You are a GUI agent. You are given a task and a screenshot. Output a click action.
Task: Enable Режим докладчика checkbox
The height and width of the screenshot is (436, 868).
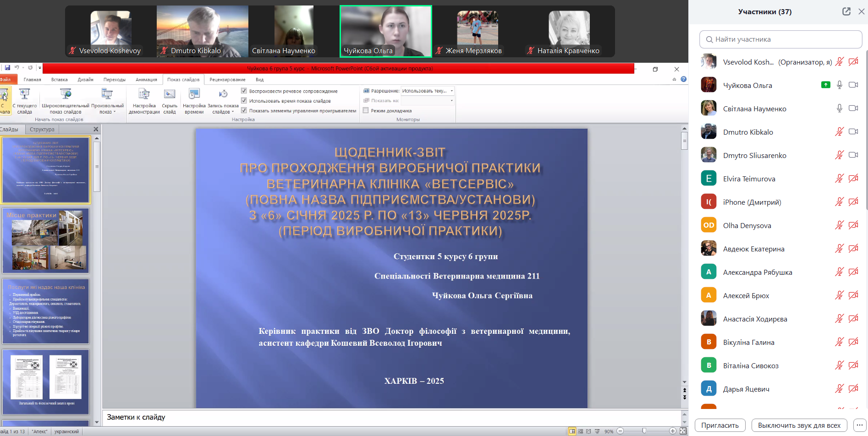click(x=366, y=110)
